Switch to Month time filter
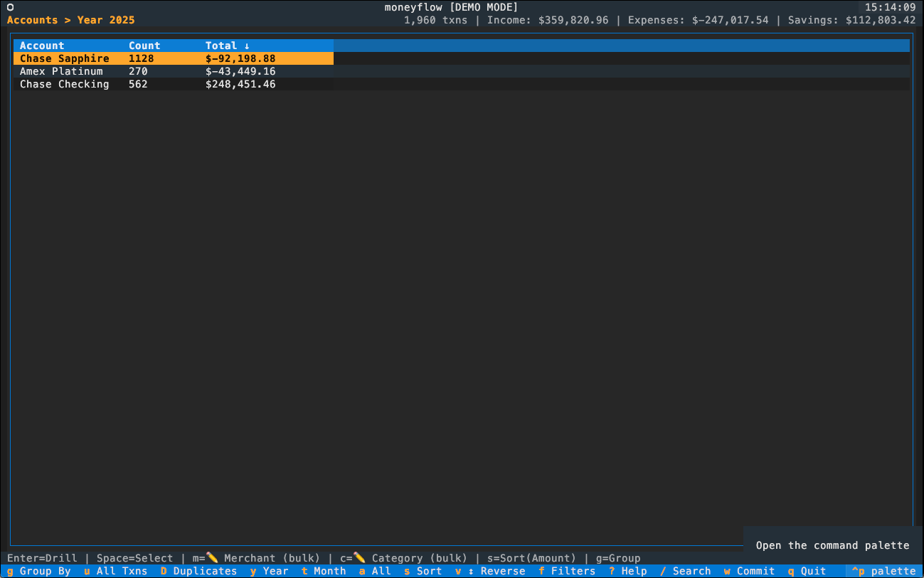 click(x=324, y=571)
